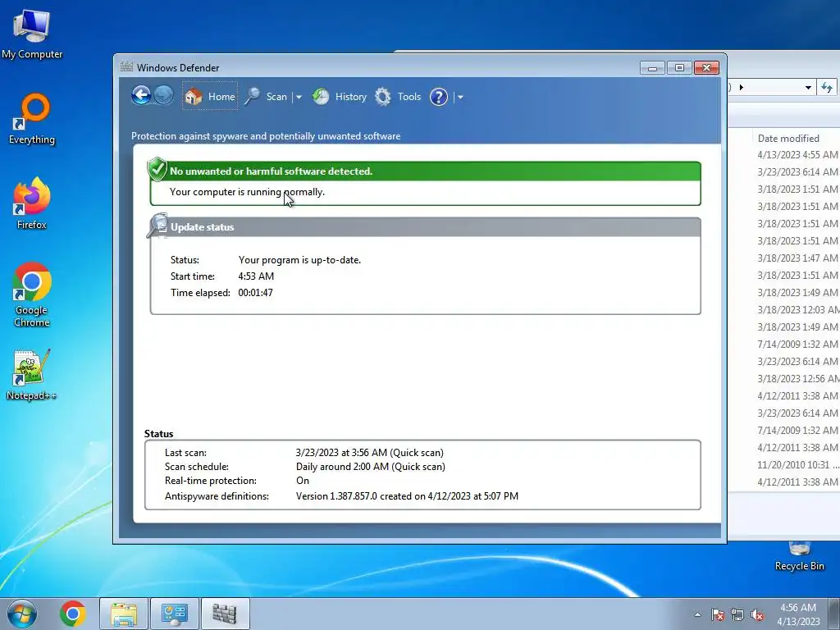Expand the Help options dropdown arrow

460,98
